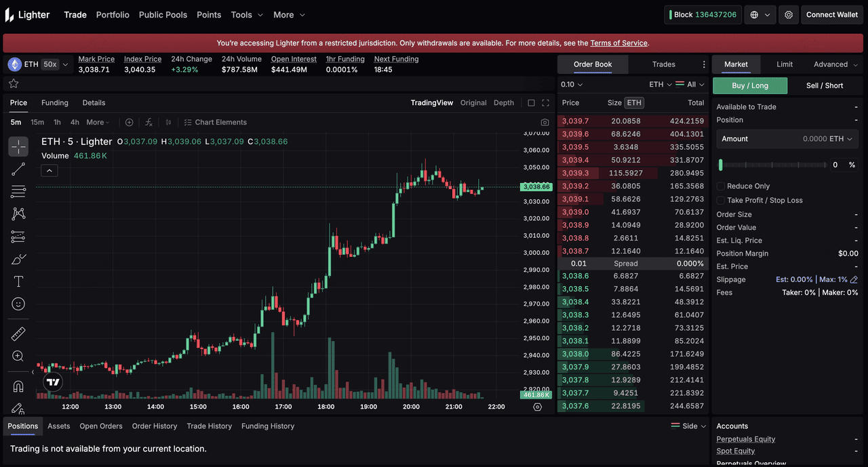Click the leverage percentage slider handle
This screenshot has height=467, width=868.
coord(721,165)
